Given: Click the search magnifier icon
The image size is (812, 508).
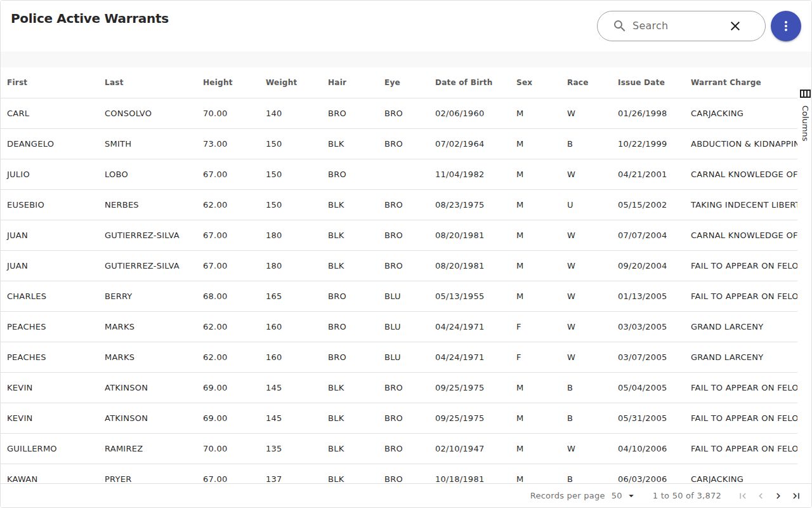Looking at the screenshot, I should click(619, 26).
